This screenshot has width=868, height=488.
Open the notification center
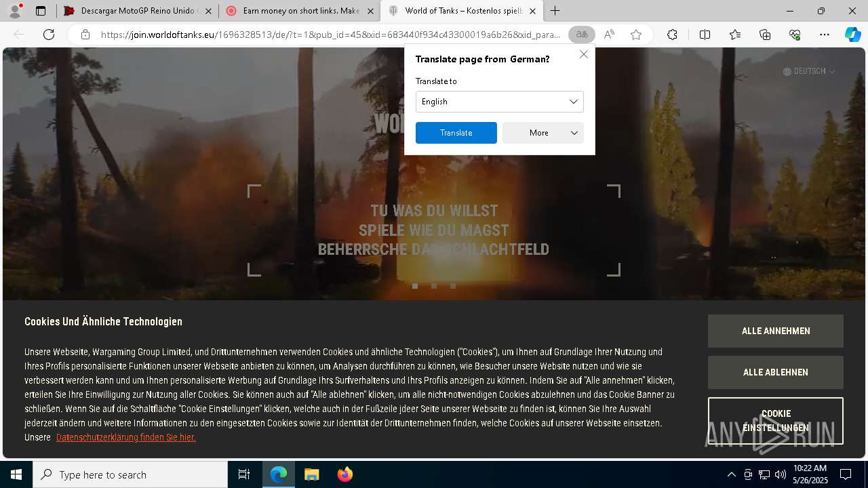(846, 474)
